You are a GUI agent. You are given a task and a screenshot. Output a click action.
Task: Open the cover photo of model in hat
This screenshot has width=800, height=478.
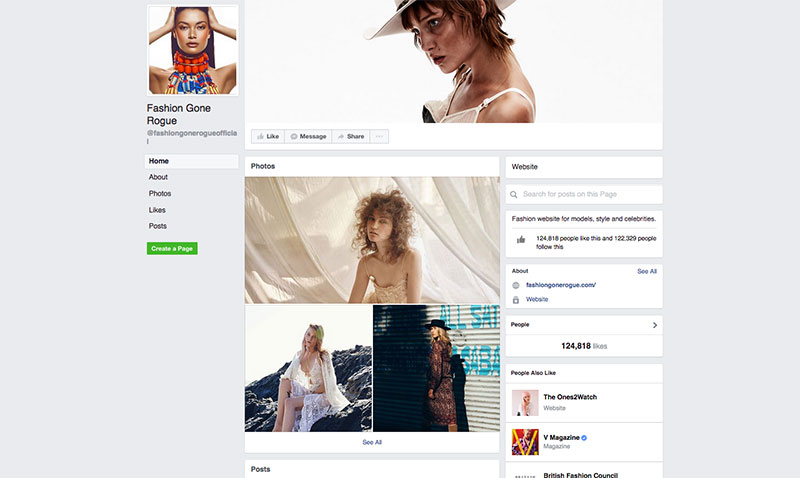(x=454, y=61)
